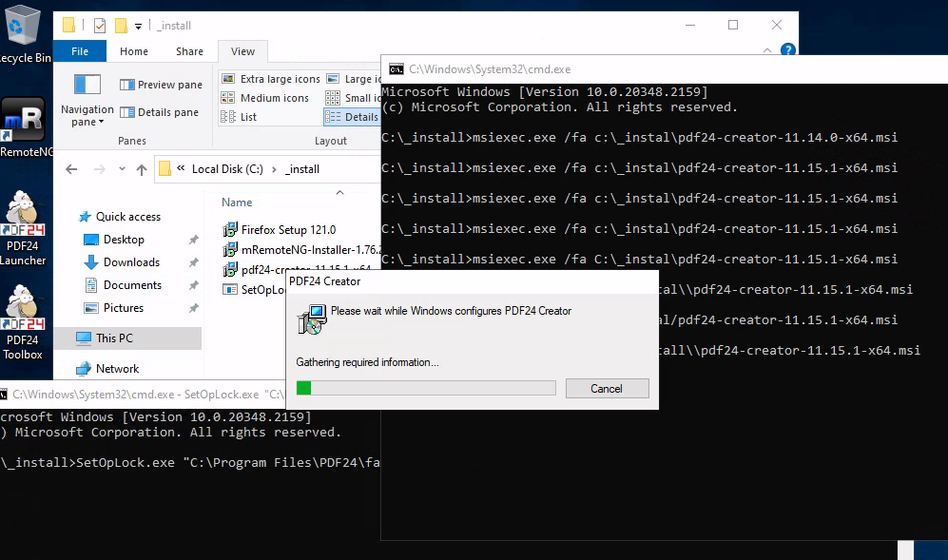
Task: Select Details layout view
Action: (x=353, y=117)
